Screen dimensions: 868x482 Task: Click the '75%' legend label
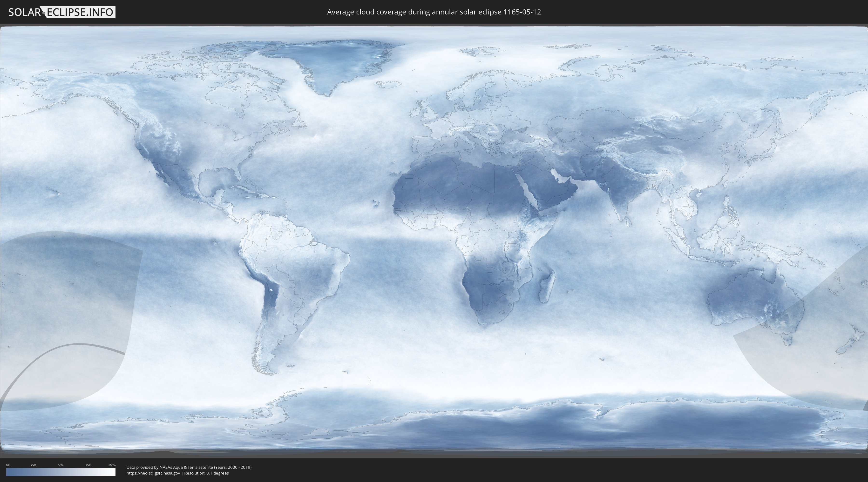88,465
